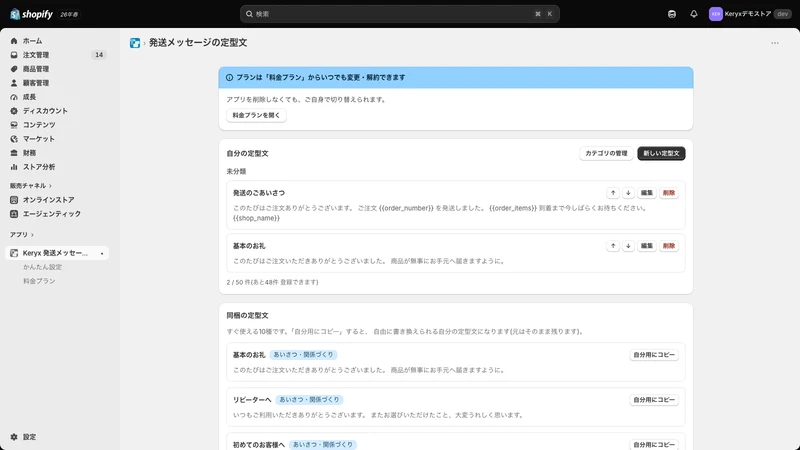
Task: Click 同梱の定型文 section heading
Action: click(x=247, y=316)
